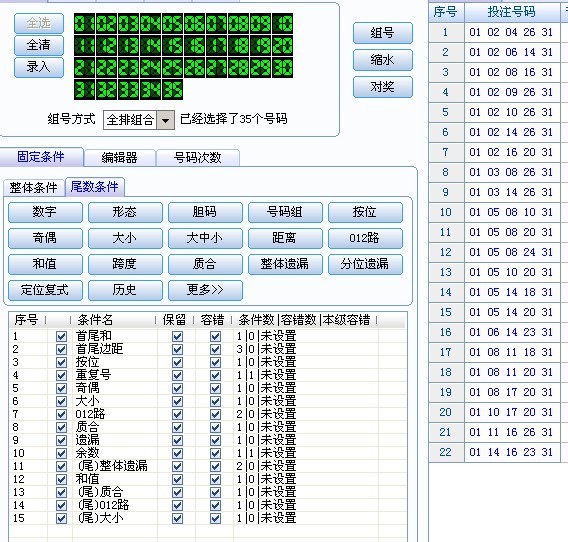Select number tile 35

click(x=173, y=90)
